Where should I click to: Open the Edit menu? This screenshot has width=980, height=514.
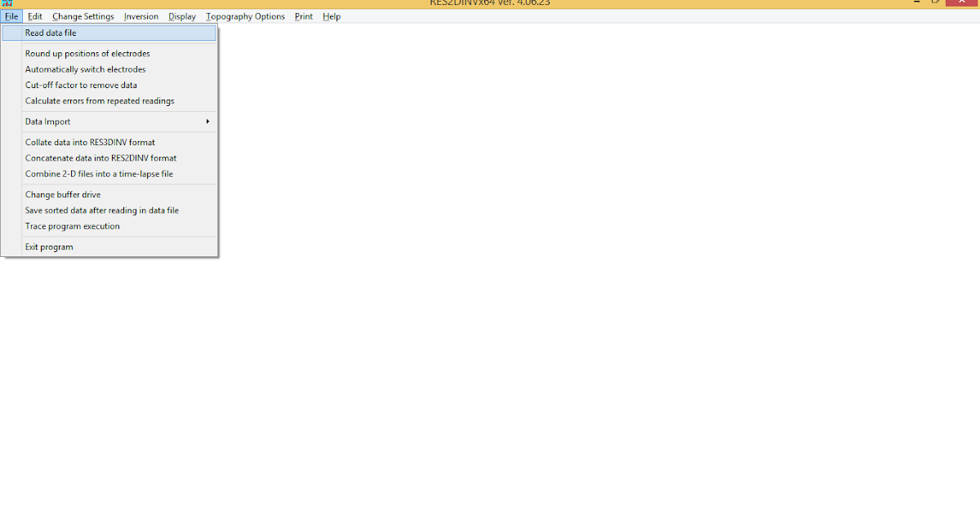point(35,16)
